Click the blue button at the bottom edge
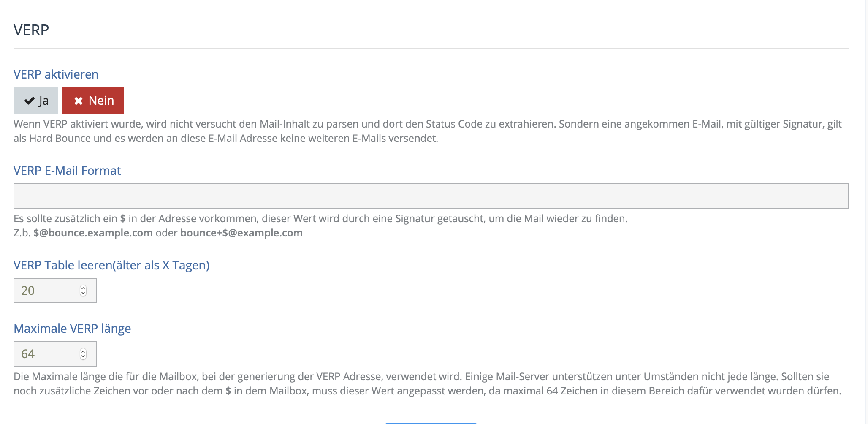 tap(431, 422)
